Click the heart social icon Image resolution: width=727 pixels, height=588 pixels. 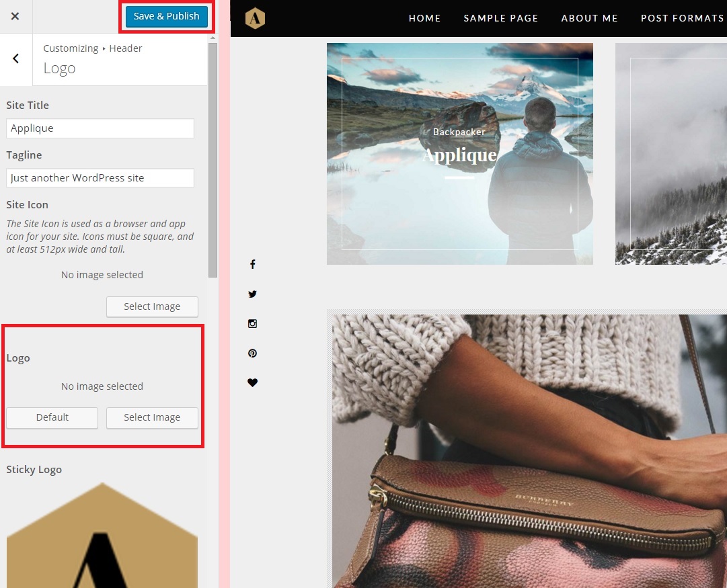pos(252,383)
